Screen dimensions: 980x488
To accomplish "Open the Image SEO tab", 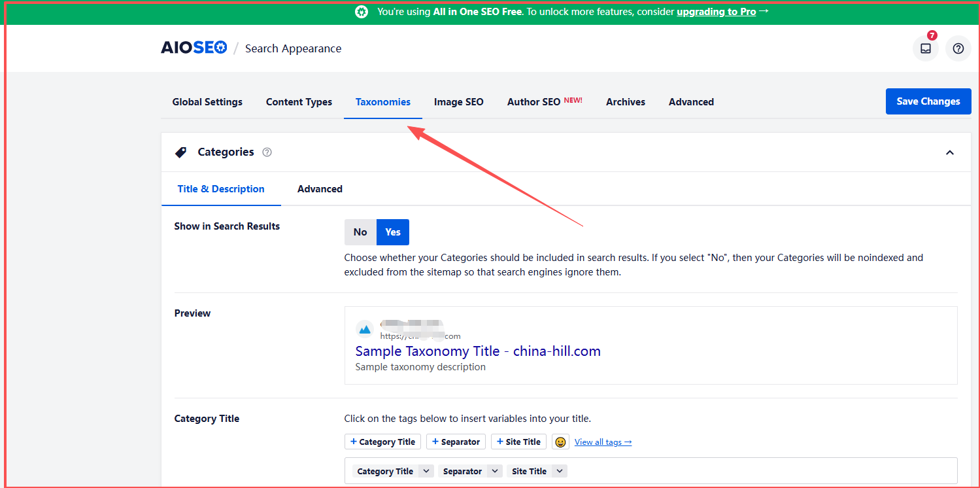I will pos(459,102).
